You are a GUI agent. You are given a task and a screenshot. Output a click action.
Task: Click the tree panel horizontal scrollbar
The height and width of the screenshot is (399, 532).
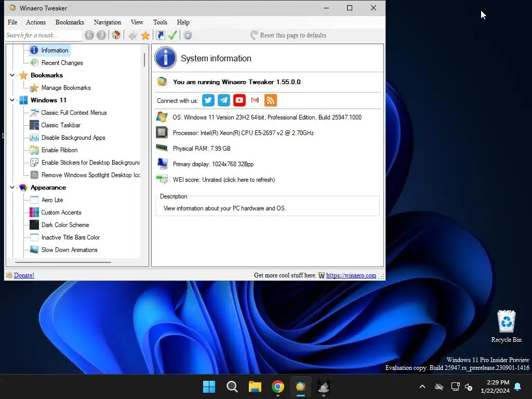[x=63, y=262]
